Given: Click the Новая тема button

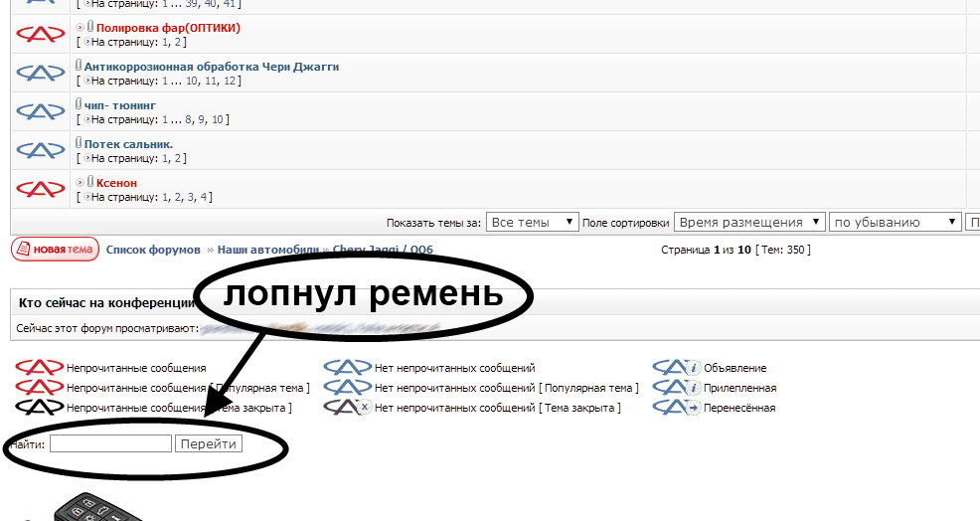Looking at the screenshot, I should pyautogui.click(x=55, y=249).
